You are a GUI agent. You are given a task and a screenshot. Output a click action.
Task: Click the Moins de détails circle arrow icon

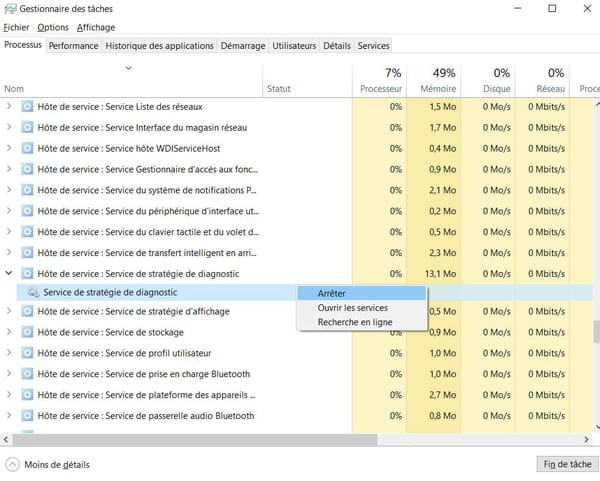pyautogui.click(x=12, y=465)
